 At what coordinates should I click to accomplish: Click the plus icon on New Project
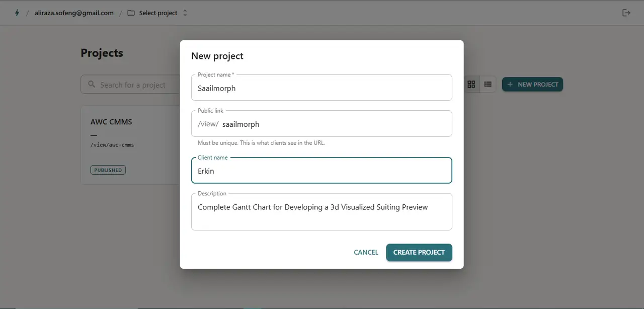coord(510,85)
